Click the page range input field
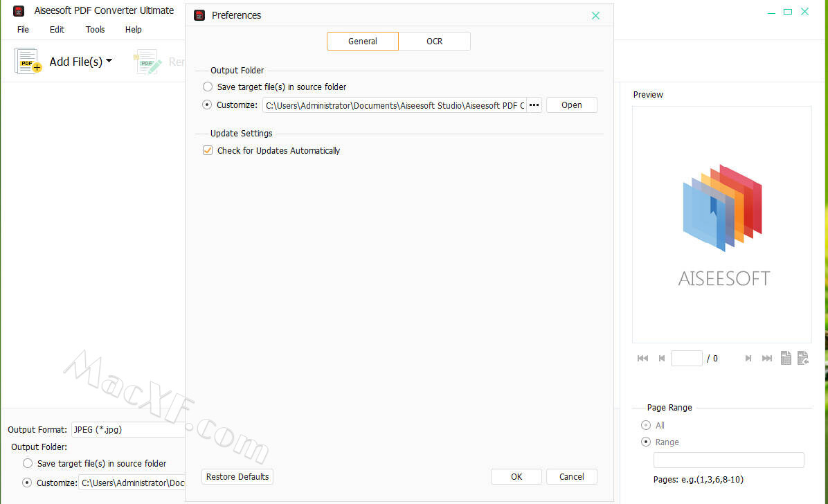Image resolution: width=828 pixels, height=504 pixels. (728, 460)
